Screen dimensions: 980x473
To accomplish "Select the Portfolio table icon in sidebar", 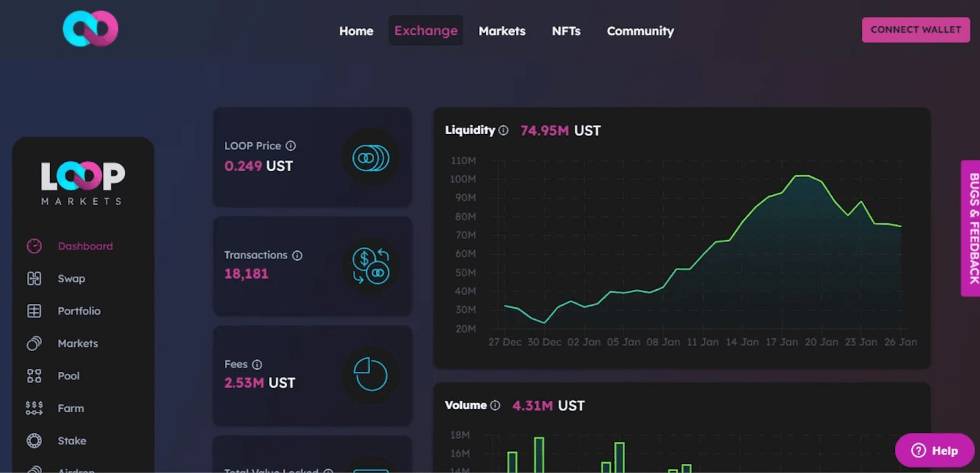I will [34, 311].
